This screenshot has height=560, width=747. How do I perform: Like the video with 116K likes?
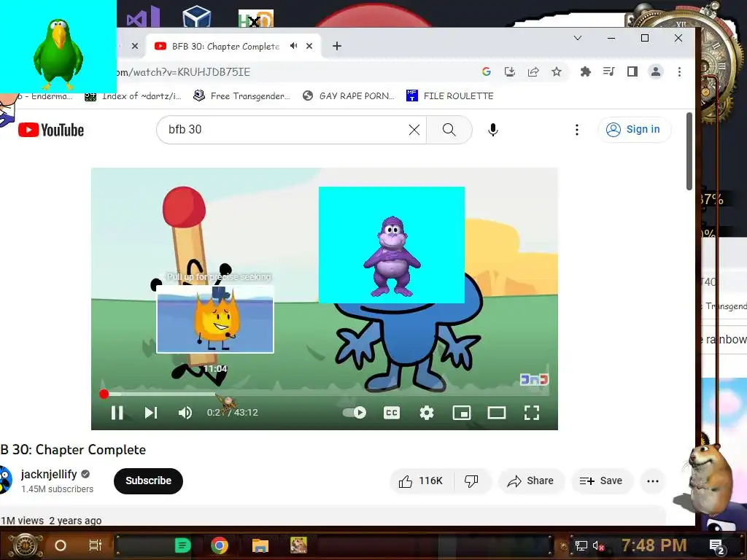(x=421, y=481)
